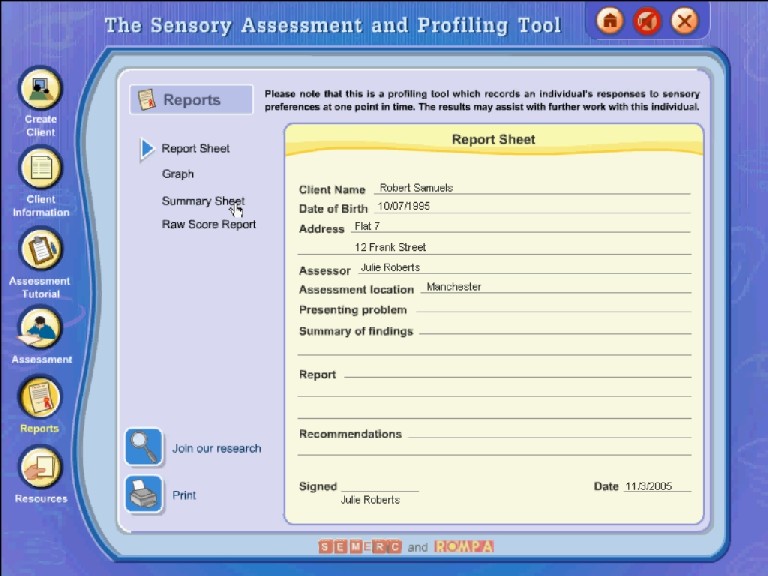Click the Create Client label
Viewport: 768px width, 576px height.
(x=41, y=125)
